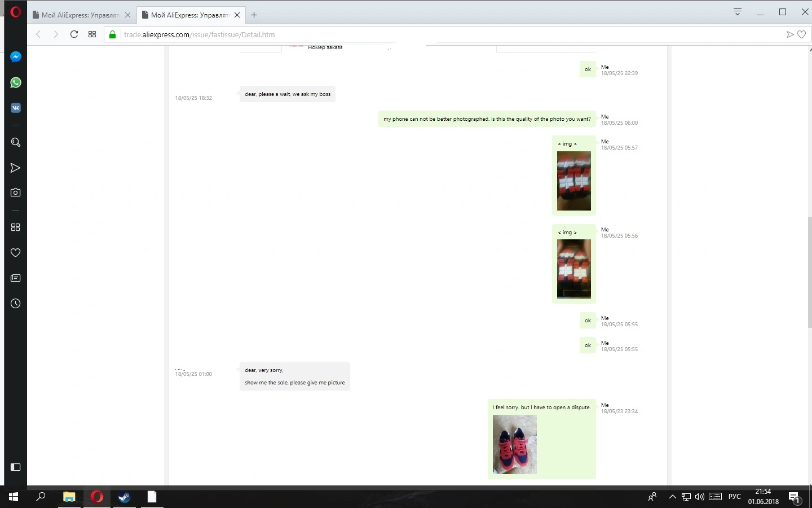Open the red sneakers photo thumbnail

coord(515,444)
